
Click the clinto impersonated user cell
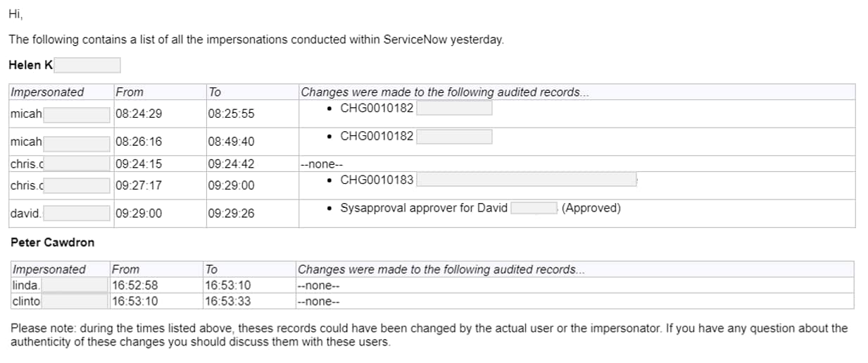point(60,301)
